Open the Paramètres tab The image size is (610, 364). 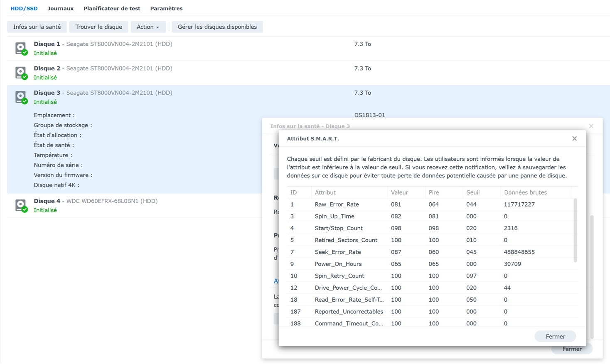[x=166, y=8]
